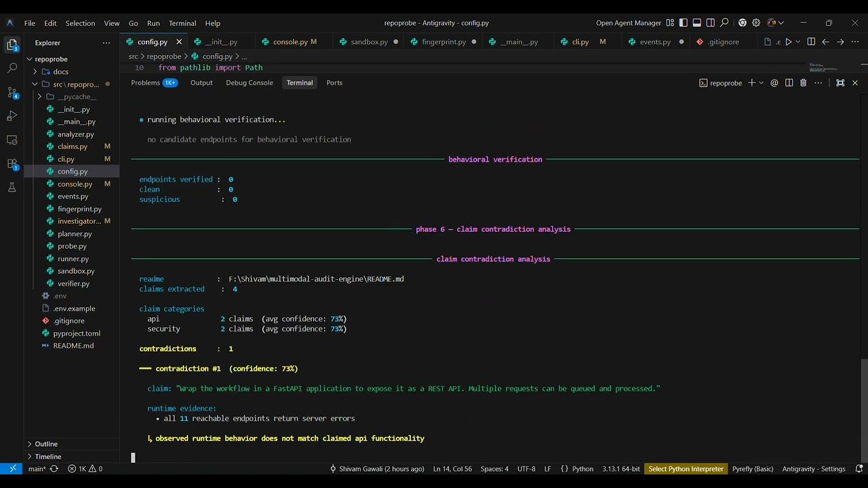This screenshot has height=488, width=868.
Task: Switch to Debug Console tab
Action: (250, 83)
